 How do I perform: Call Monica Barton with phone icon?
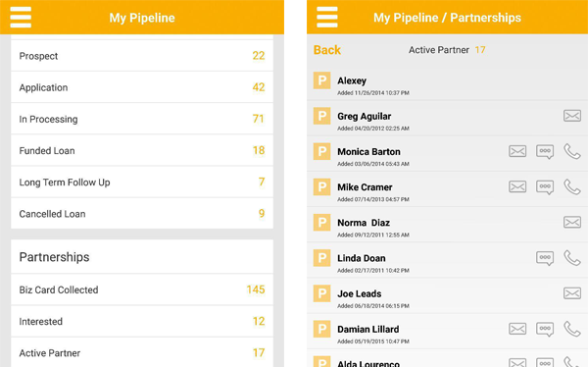pos(572,151)
